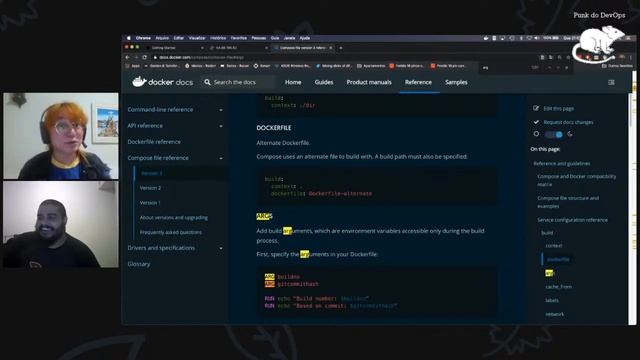This screenshot has height=360, width=640.
Task: Switch to the Getting Started tab
Action: 175,48
